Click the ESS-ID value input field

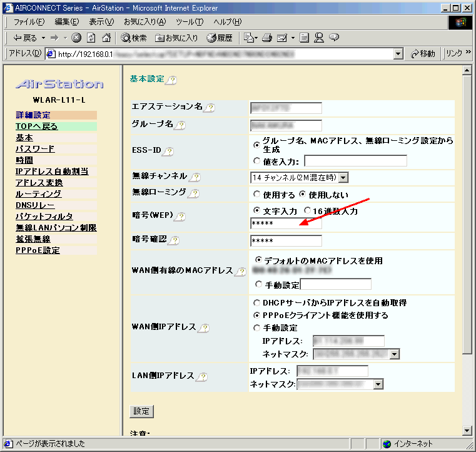pos(355,161)
